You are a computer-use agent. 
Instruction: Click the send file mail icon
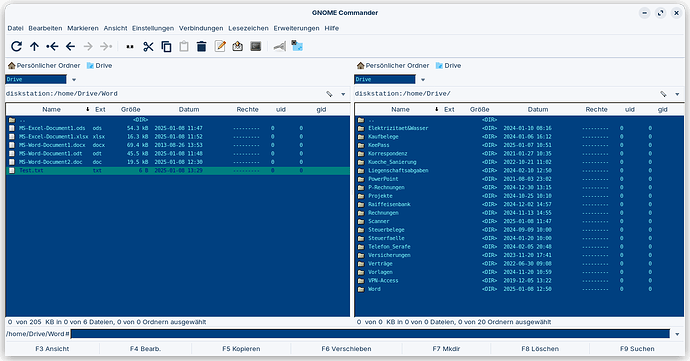pyautogui.click(x=238, y=46)
